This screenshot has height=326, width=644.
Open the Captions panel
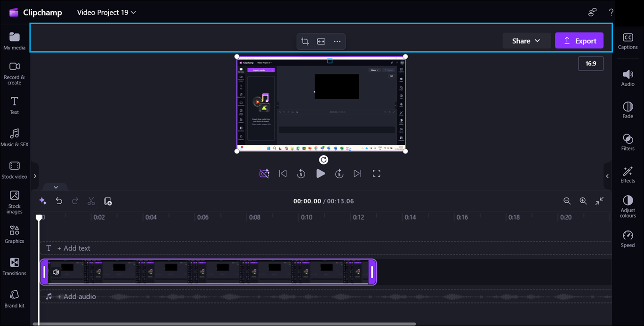coord(628,41)
